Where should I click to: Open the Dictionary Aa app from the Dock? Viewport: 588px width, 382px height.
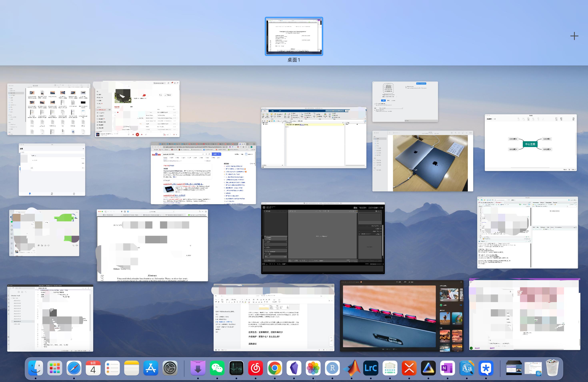tap(467, 368)
